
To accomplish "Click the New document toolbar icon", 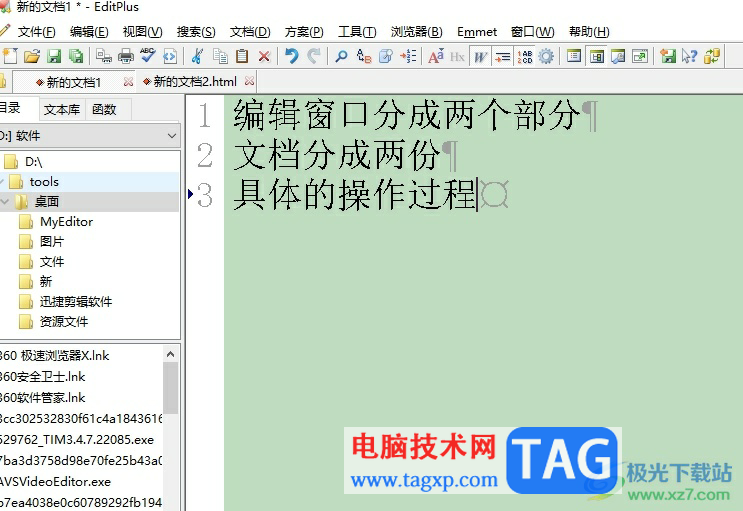I will (10, 56).
